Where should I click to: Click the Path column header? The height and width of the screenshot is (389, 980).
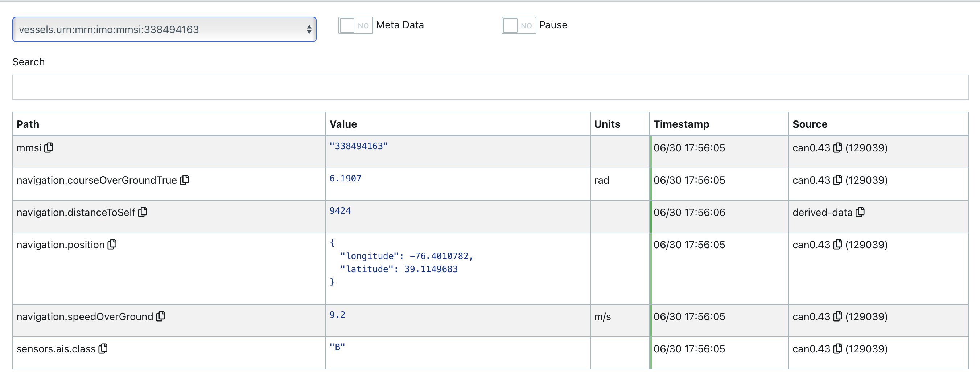pyautogui.click(x=28, y=124)
